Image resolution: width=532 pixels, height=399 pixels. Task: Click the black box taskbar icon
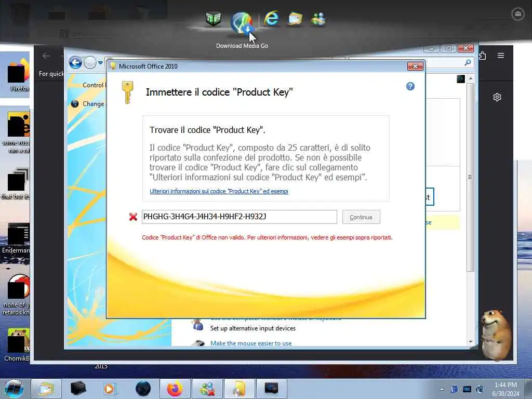pyautogui.click(x=78, y=389)
